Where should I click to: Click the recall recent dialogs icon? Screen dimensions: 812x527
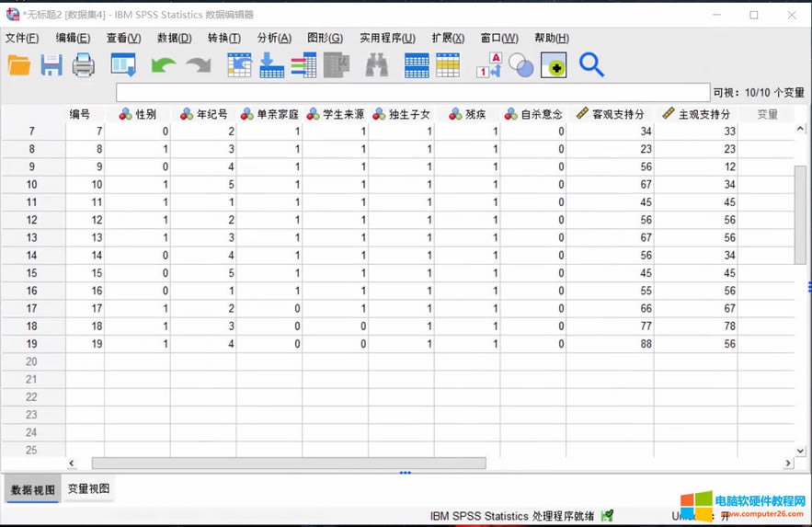pos(123,65)
